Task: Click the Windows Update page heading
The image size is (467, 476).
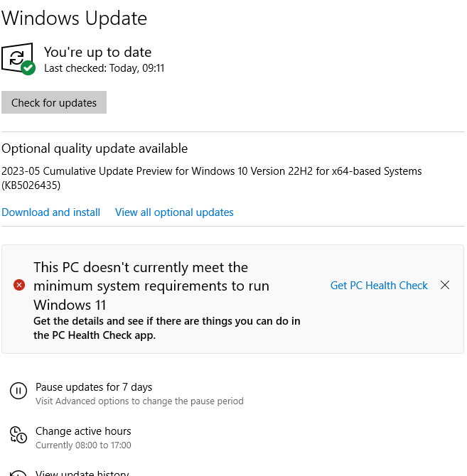Action: (75, 18)
